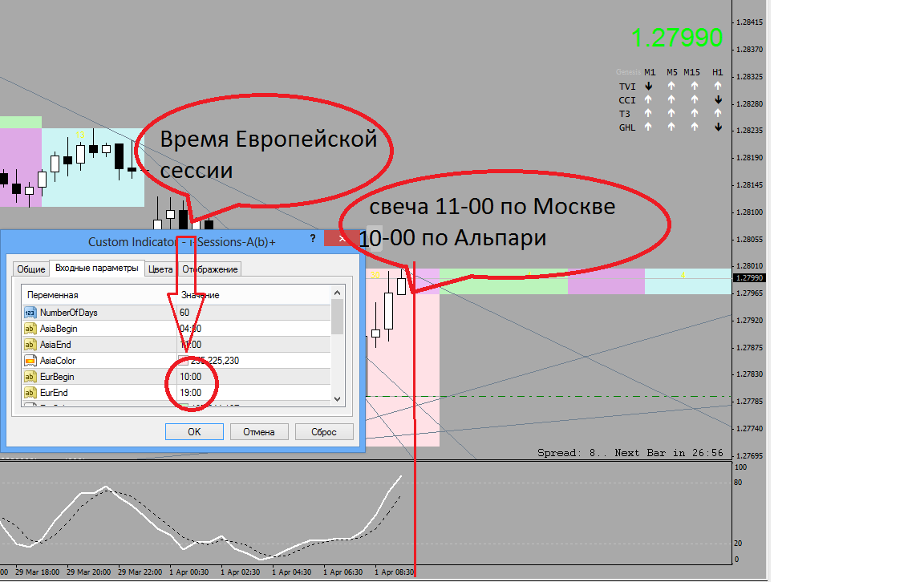The image size is (924, 582).
Task: Click the TVI M5 up arrow
Action: click(x=671, y=86)
